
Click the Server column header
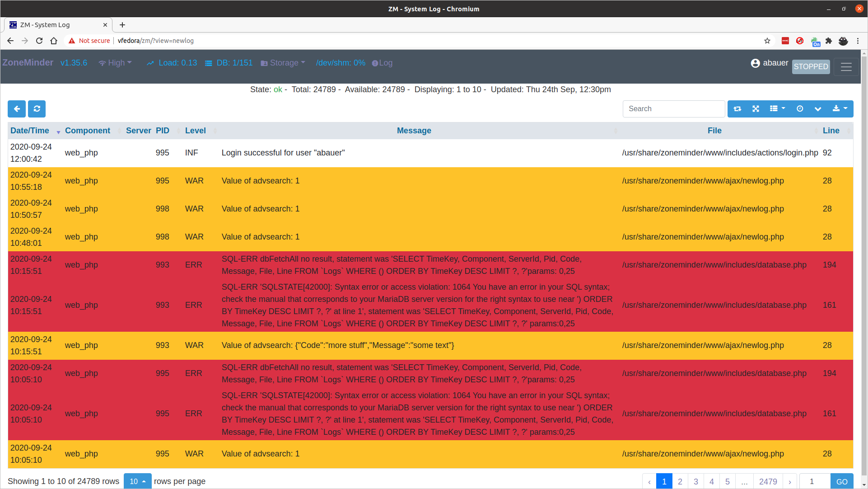pos(139,131)
